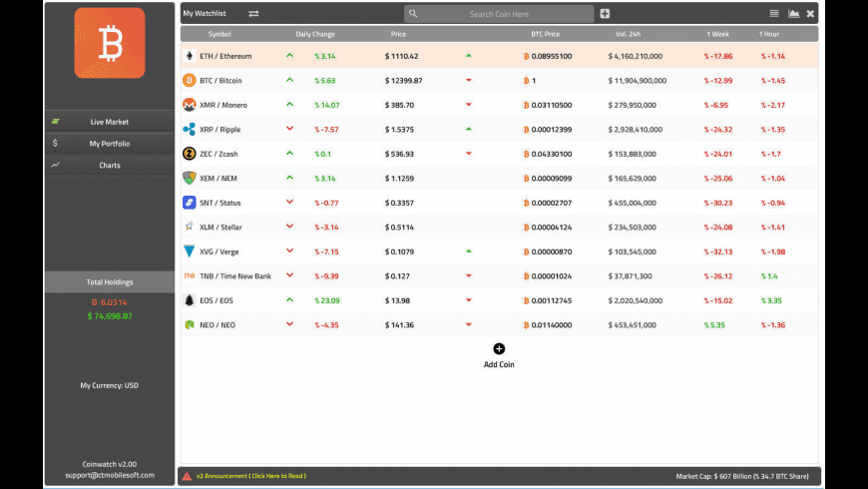Click USD holdings $ 74,698.87 value
This screenshot has height=489, width=868.
pyautogui.click(x=110, y=315)
